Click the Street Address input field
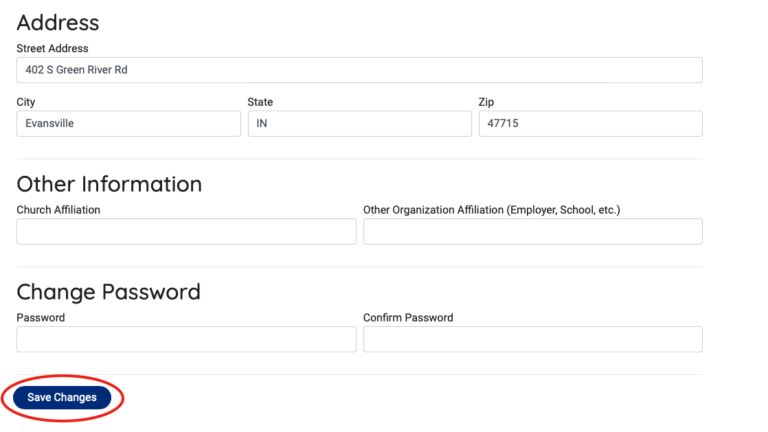 pos(359,70)
